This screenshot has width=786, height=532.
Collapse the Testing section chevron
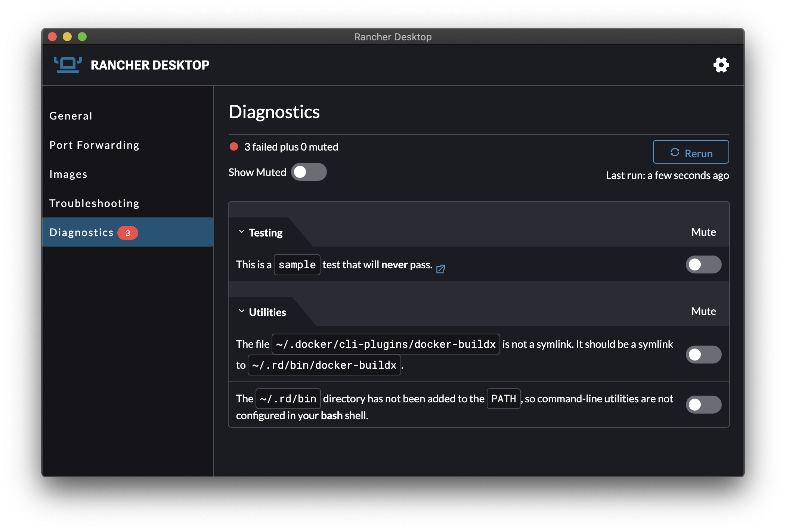[x=241, y=232]
